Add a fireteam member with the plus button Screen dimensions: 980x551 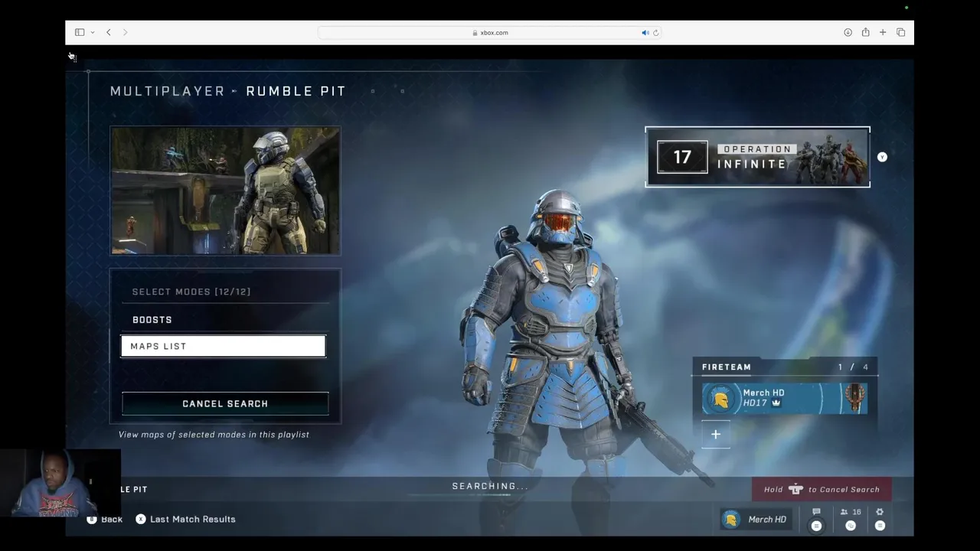716,435
